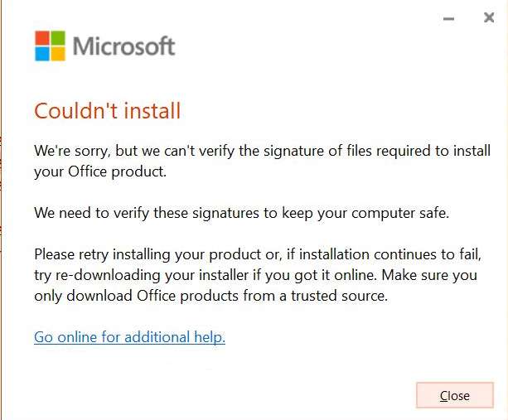Minimize the installer dialog window

(x=449, y=18)
